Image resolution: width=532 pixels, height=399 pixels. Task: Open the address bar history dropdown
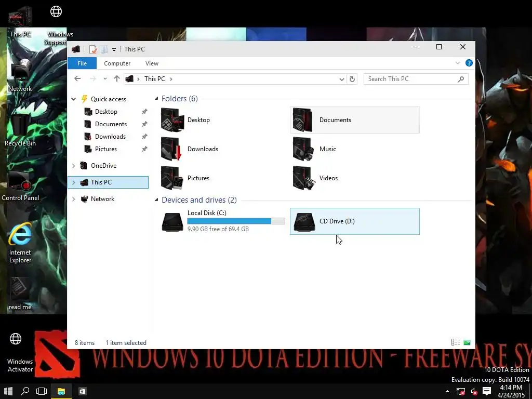coord(342,79)
